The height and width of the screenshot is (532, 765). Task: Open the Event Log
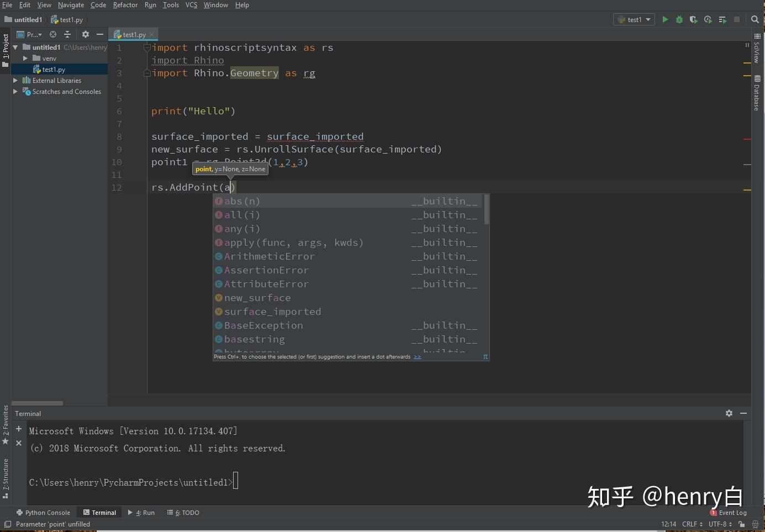point(729,513)
